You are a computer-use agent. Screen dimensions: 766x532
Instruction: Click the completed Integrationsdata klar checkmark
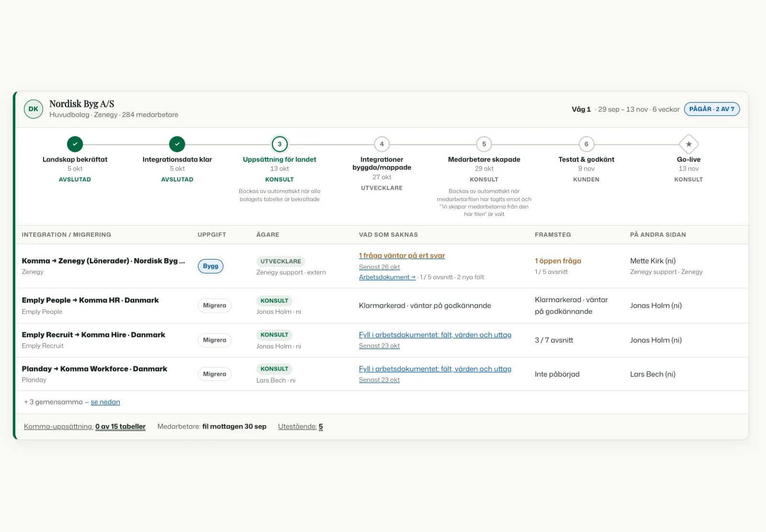(x=177, y=144)
